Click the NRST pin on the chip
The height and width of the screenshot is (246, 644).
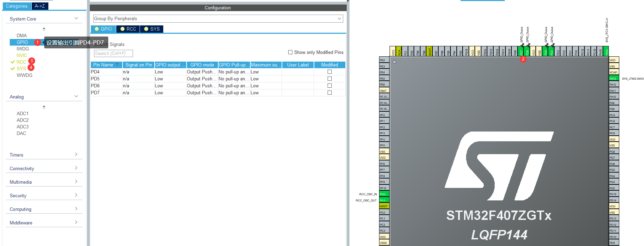coord(384,206)
